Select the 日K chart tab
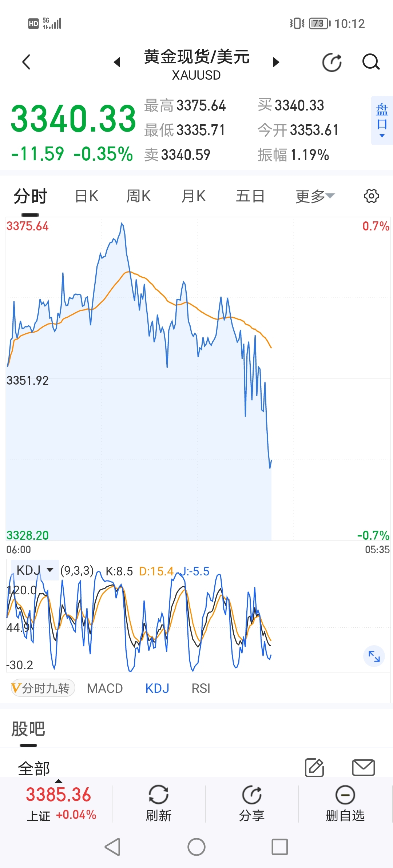393x868 pixels. 87,196
